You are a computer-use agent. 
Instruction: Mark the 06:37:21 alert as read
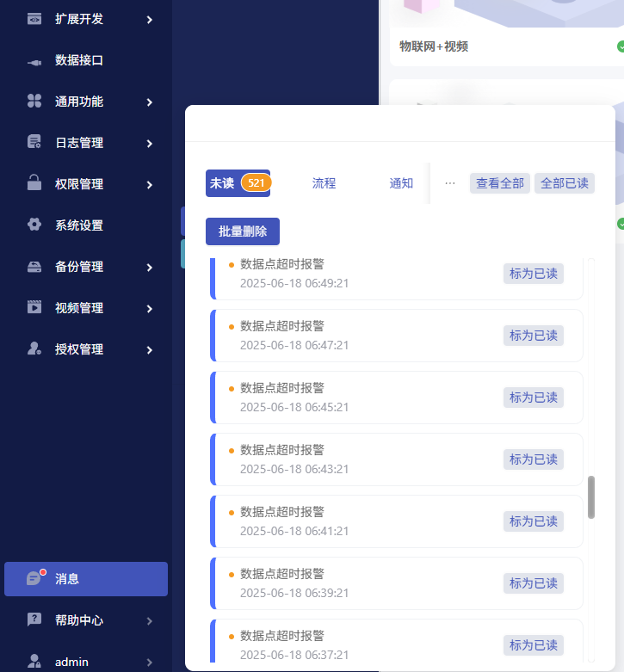coord(533,645)
